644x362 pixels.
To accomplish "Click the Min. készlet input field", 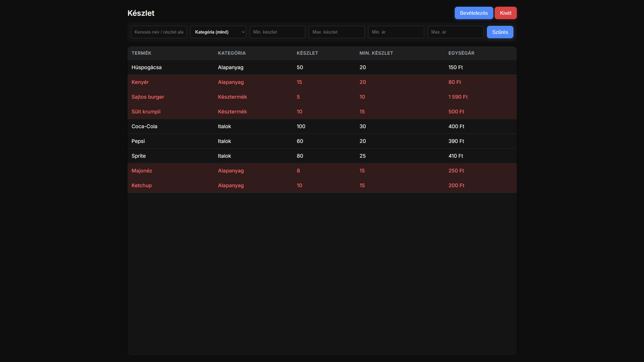I will pos(277,32).
